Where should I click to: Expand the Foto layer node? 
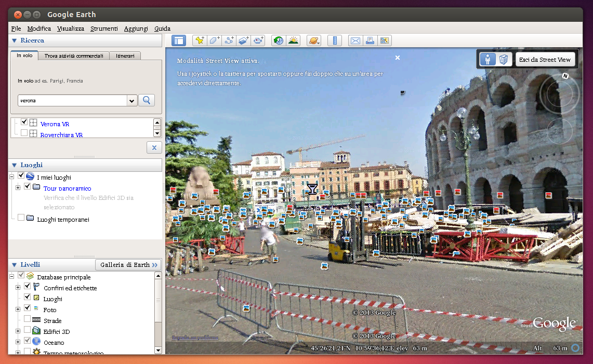[18, 309]
